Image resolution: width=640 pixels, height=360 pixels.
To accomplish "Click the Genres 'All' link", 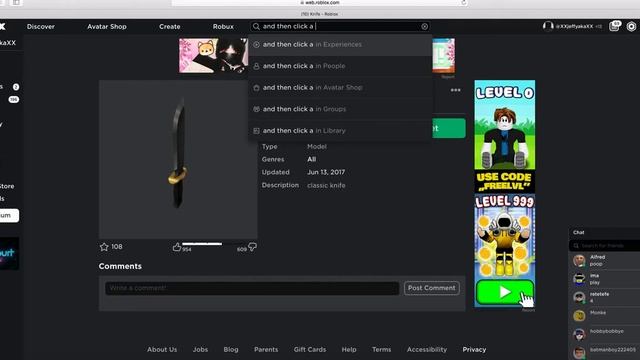I will 312,159.
